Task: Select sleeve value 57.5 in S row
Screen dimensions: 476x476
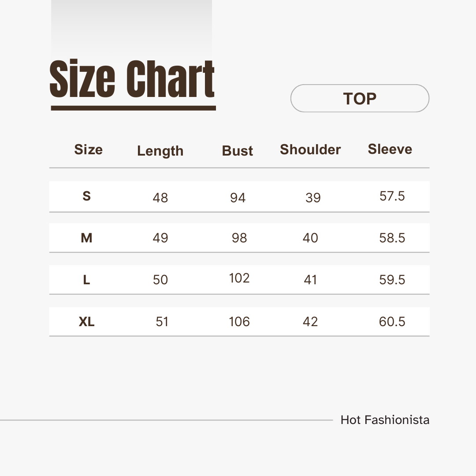Action: point(392,196)
